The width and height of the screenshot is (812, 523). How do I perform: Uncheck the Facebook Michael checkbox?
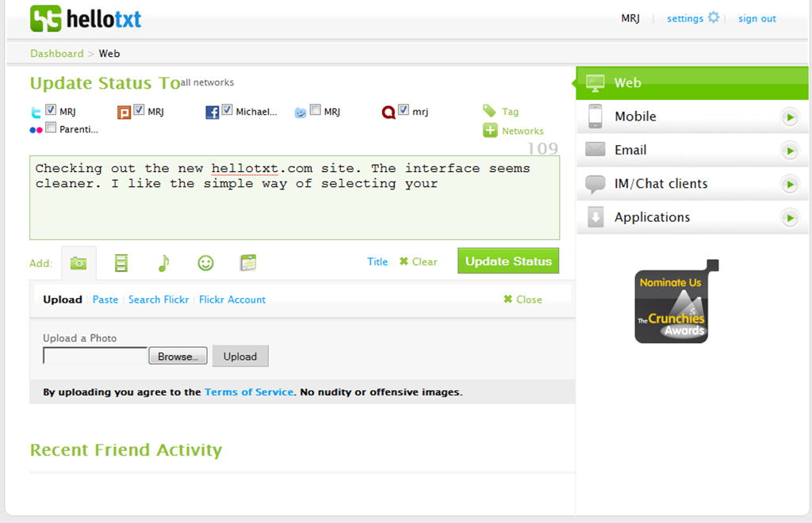pos(228,110)
